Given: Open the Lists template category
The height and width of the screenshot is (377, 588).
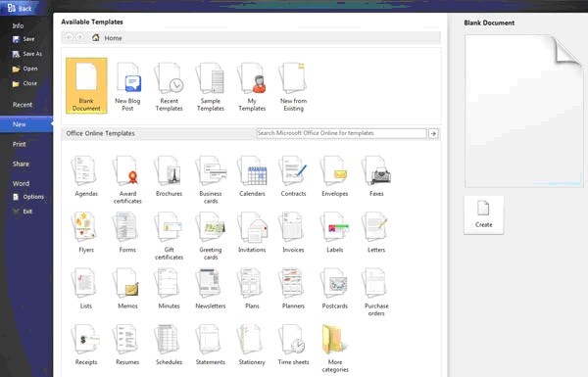Looking at the screenshot, I should click(x=86, y=289).
